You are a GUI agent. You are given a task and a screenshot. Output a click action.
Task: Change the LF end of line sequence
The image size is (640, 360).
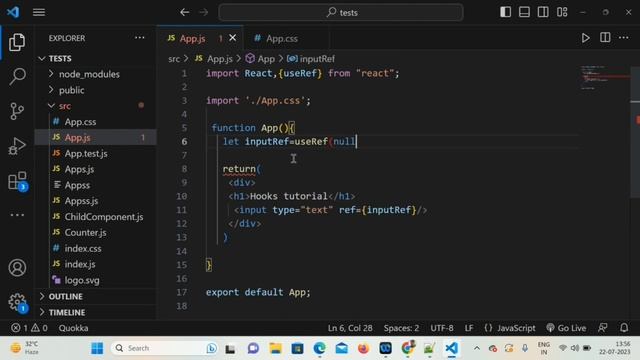469,328
